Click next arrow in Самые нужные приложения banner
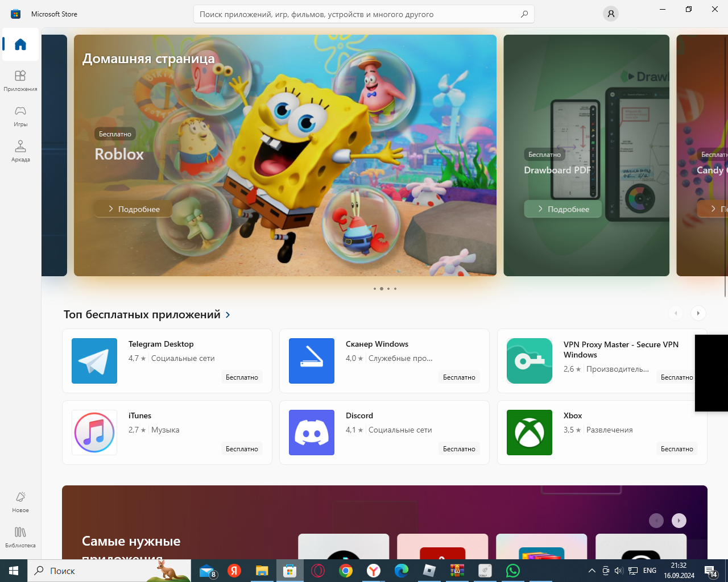The height and width of the screenshot is (582, 728). tap(679, 521)
